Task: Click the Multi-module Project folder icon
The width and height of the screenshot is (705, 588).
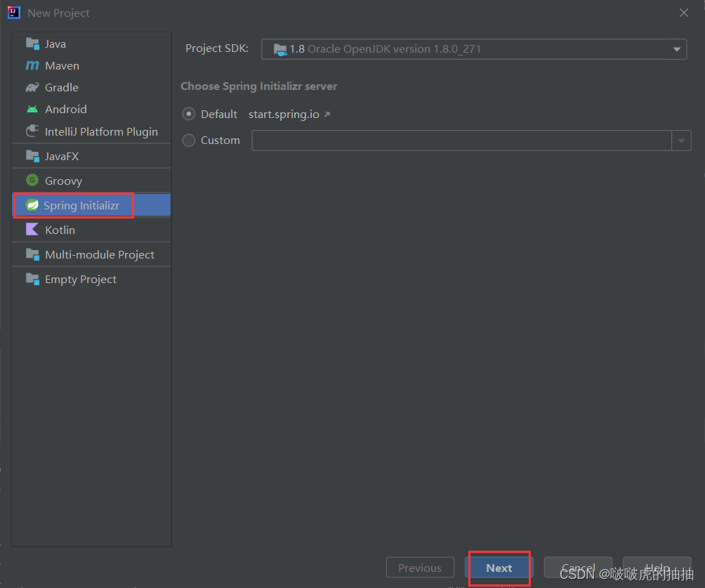Action: pyautogui.click(x=32, y=254)
